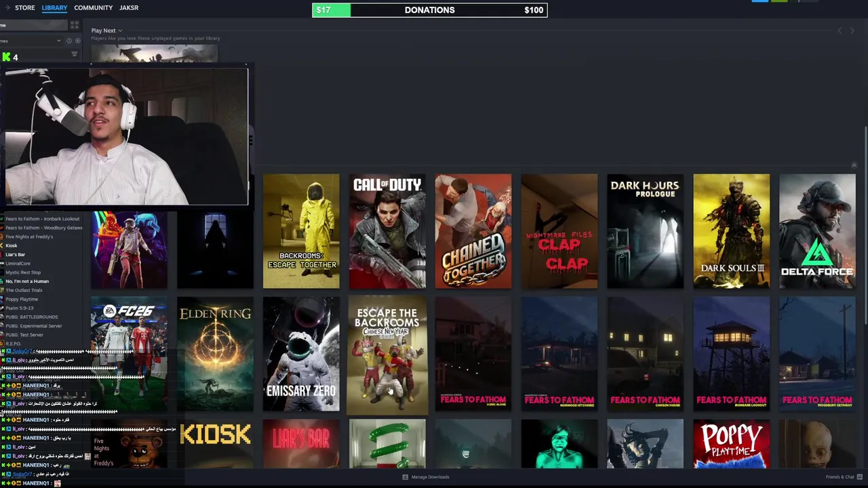This screenshot has width=868, height=488.
Task: Open the Dark Souls III cover
Action: tap(732, 231)
